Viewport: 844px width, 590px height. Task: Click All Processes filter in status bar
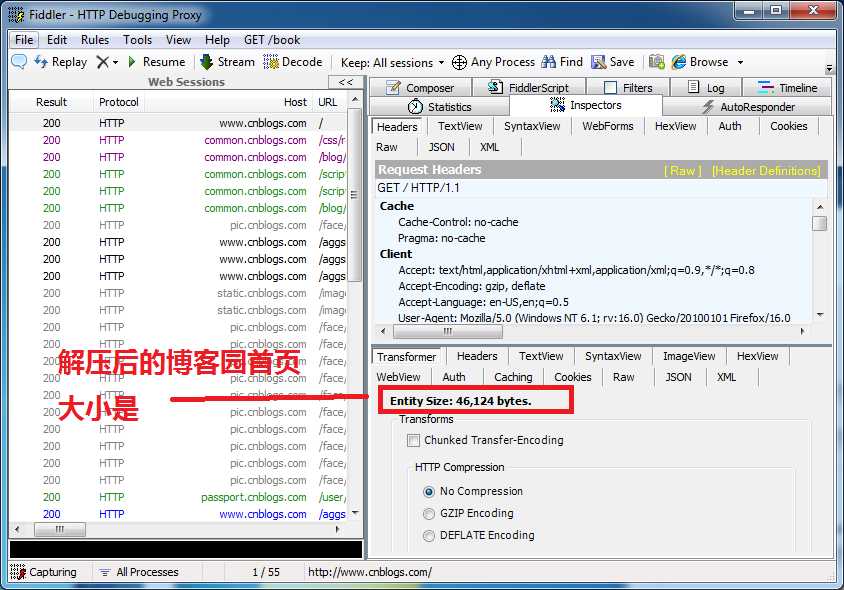(x=139, y=572)
